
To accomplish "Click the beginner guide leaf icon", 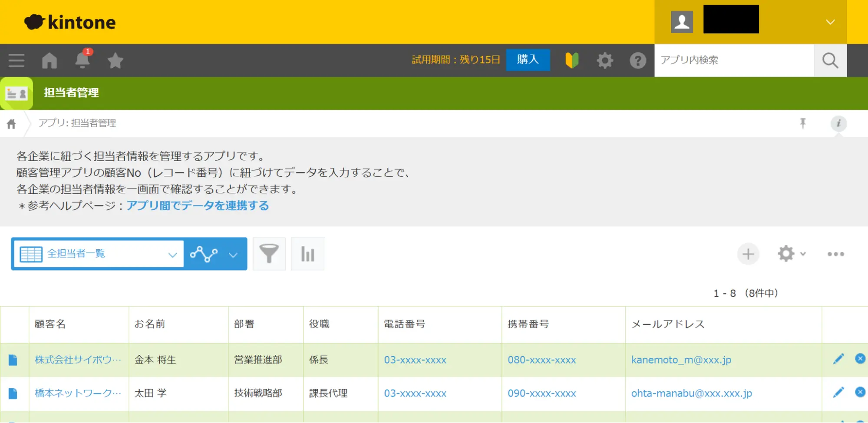I will [x=572, y=60].
